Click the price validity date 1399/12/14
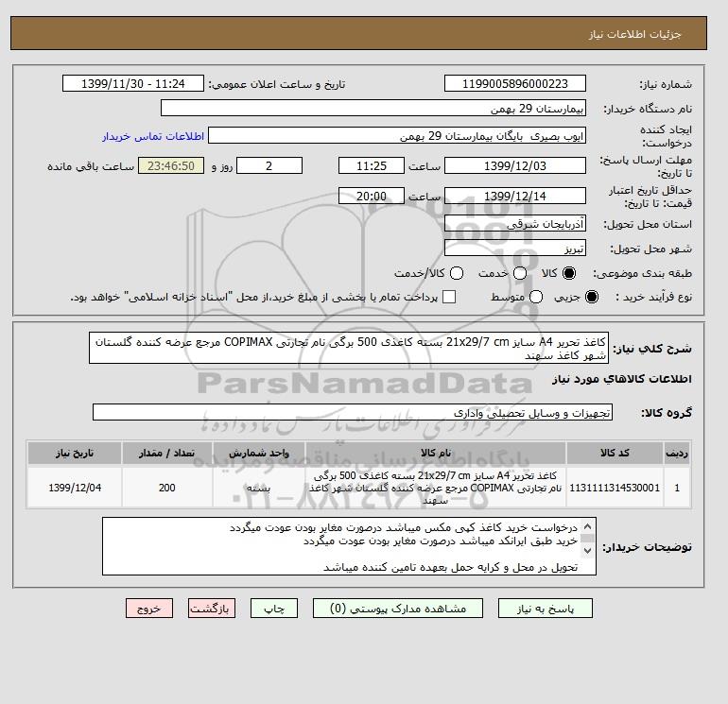 click(x=515, y=196)
